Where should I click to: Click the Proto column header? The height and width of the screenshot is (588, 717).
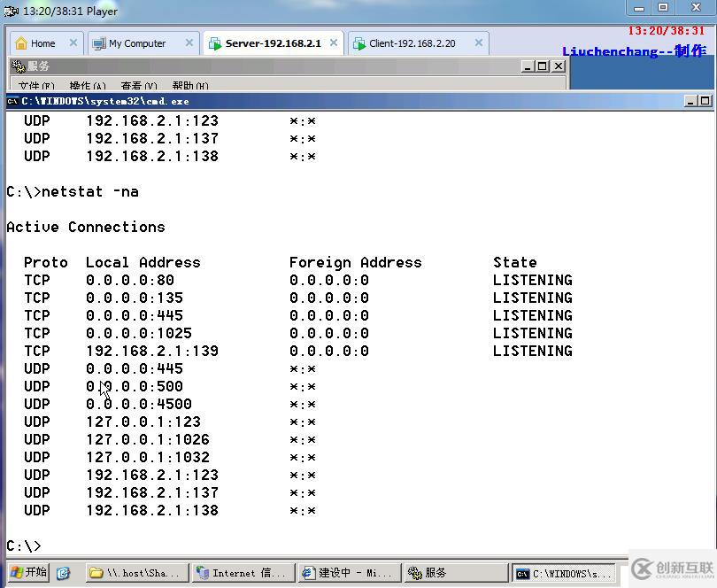[x=46, y=262]
